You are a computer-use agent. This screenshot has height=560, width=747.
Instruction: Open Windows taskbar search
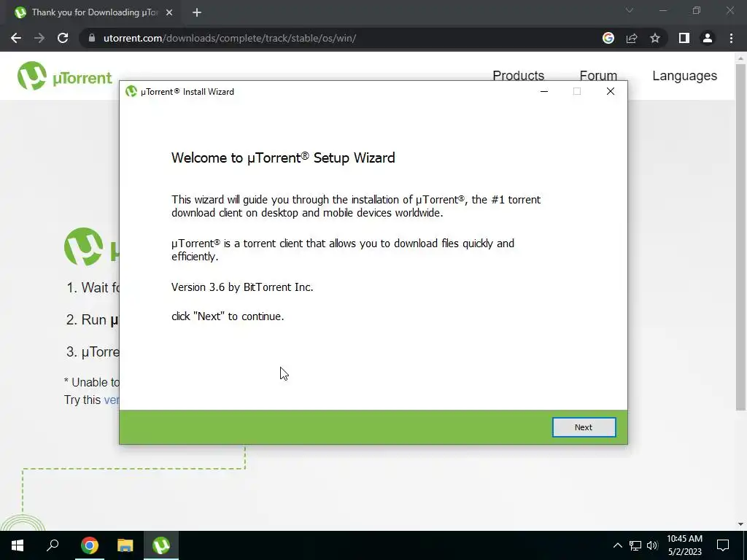point(53,545)
